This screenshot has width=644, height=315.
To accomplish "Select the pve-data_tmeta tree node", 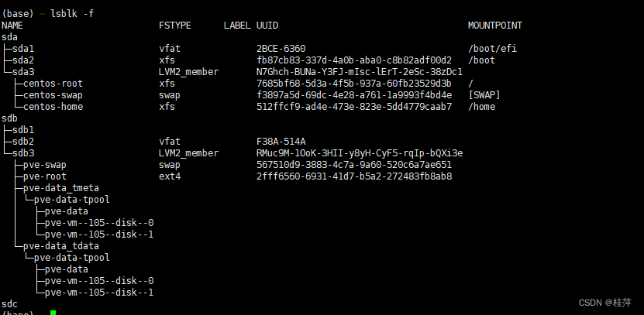I will coord(61,188).
